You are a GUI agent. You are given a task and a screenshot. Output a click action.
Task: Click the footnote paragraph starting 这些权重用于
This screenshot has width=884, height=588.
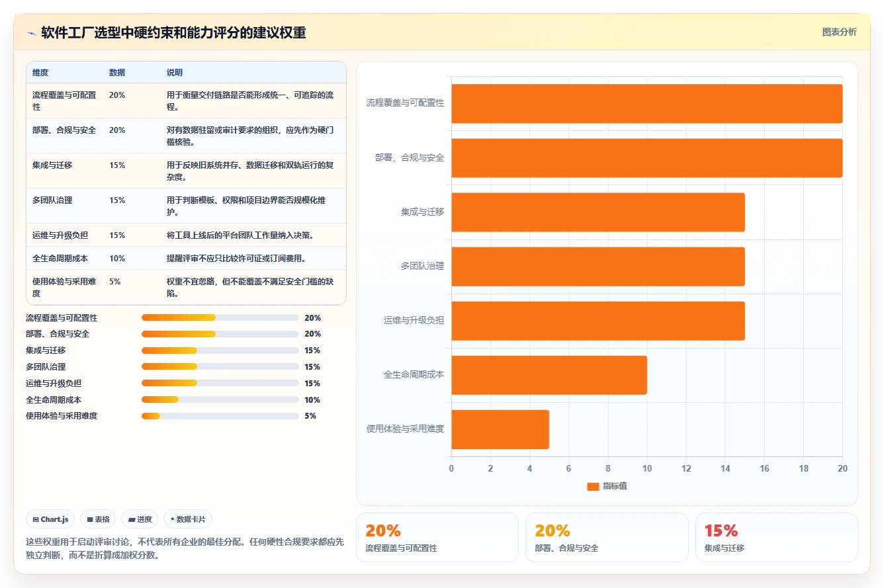click(185, 548)
